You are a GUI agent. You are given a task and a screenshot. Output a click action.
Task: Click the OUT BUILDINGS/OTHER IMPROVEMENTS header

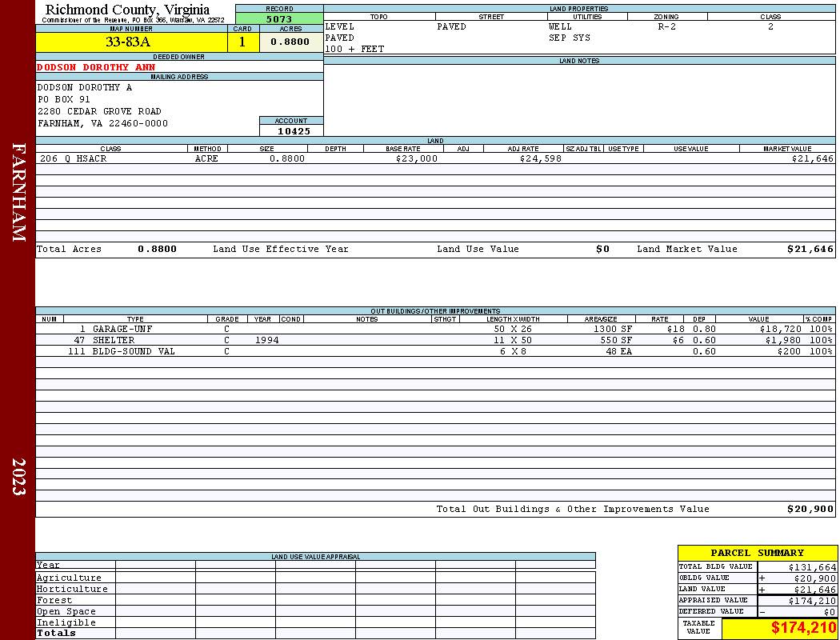coord(435,311)
